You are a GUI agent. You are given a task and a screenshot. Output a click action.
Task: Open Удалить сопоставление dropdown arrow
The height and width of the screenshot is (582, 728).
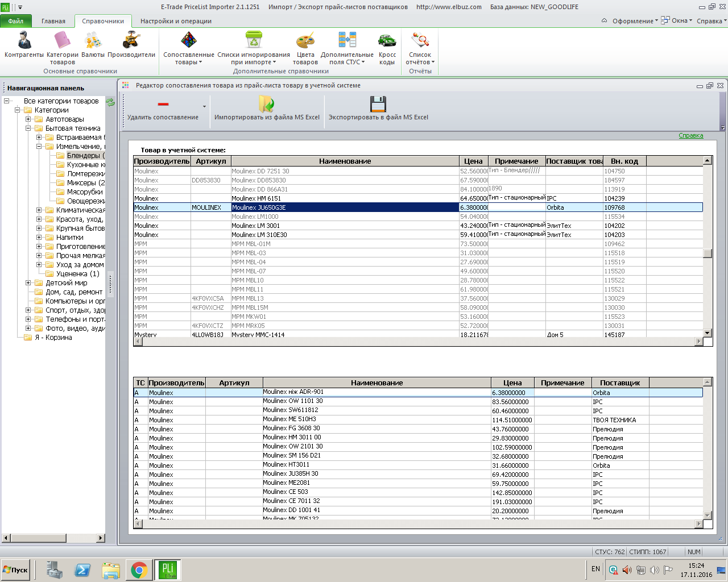tap(204, 107)
